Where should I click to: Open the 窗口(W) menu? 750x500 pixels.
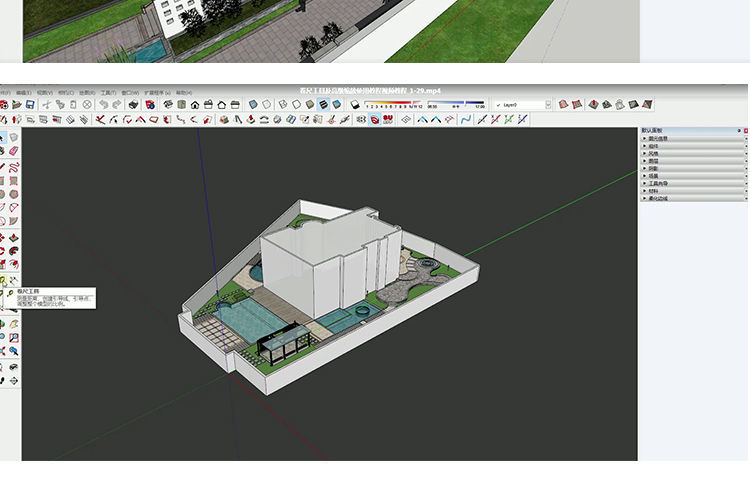[x=130, y=92]
